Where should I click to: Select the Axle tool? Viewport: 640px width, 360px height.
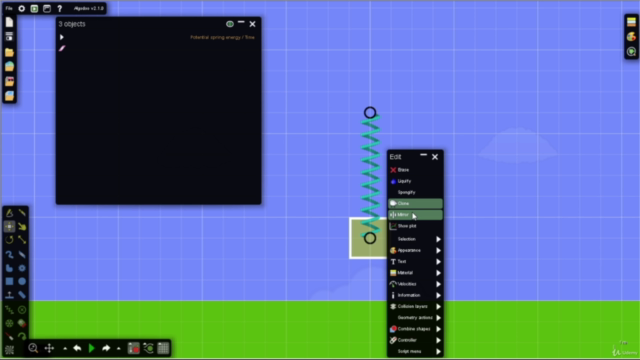[9, 323]
